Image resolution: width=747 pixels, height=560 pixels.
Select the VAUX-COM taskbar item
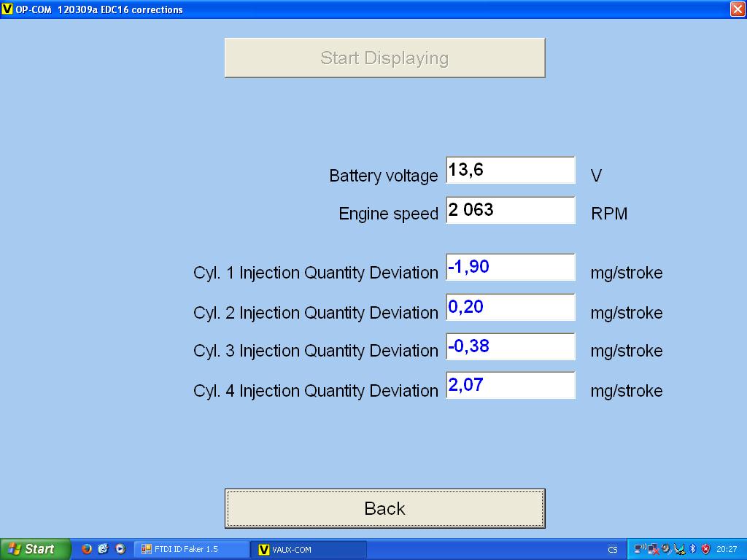308,549
